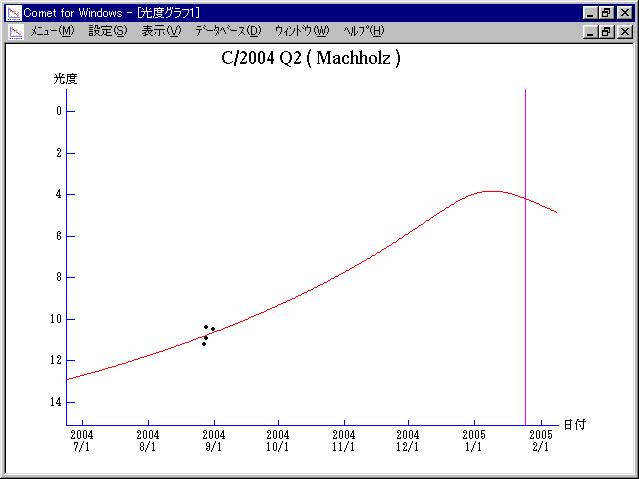Restore down the main application window

pos(606,12)
